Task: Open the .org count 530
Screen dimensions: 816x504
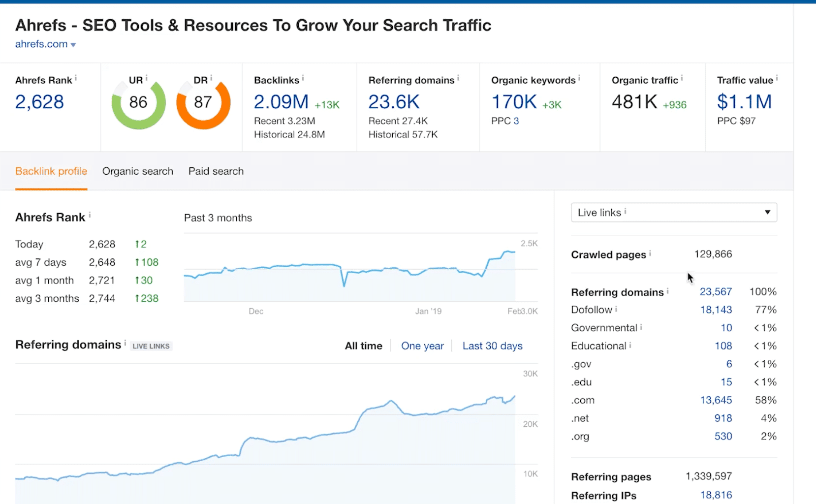Action: pos(723,436)
